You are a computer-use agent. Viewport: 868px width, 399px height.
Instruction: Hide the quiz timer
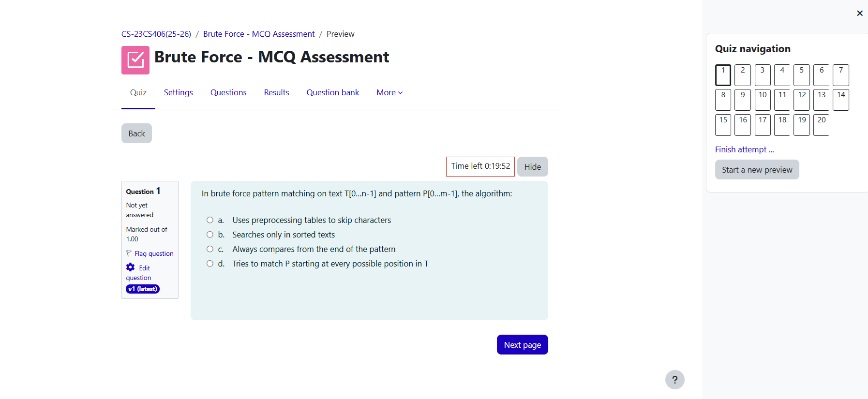click(x=532, y=167)
